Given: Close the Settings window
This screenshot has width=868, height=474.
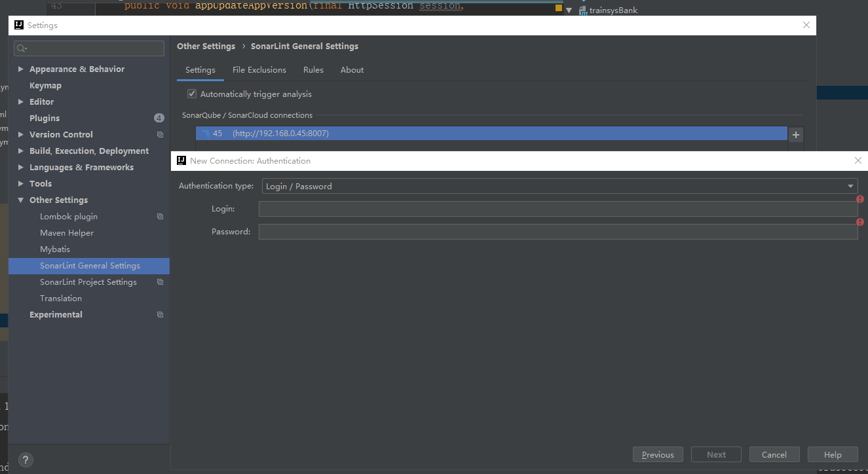Looking at the screenshot, I should (806, 26).
